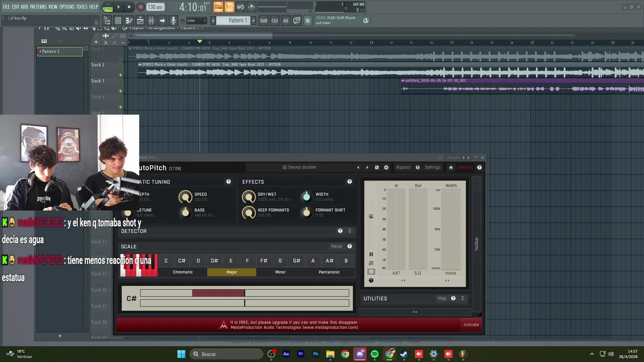Image resolution: width=644 pixels, height=362 pixels.
Task: Toggle the 3.2.1 countdown before recording
Action: pos(229,7)
